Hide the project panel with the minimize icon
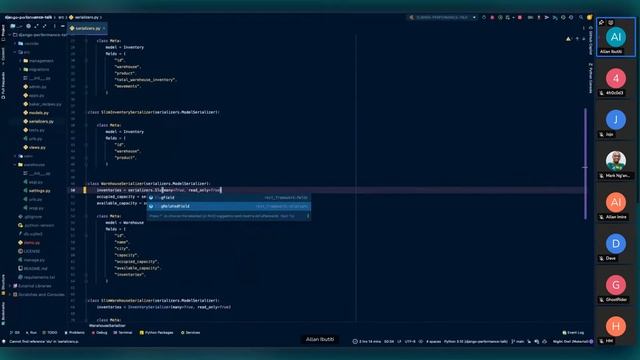This screenshot has height=360, width=640. click(62, 26)
